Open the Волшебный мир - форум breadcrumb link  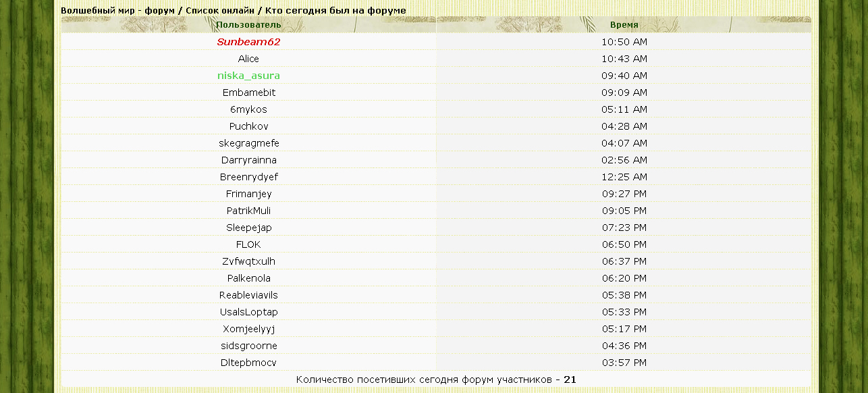[x=117, y=11]
